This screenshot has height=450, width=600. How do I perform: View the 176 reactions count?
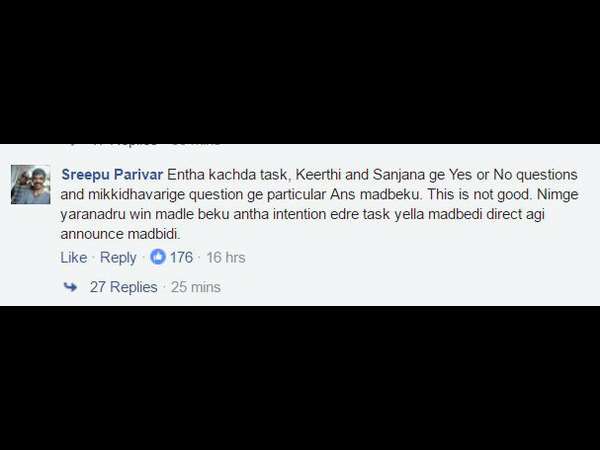[x=181, y=257]
